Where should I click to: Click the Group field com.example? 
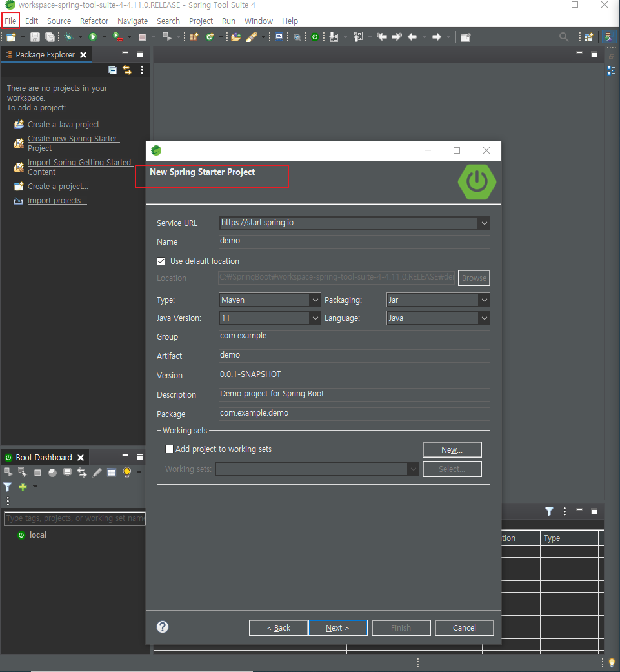tap(354, 336)
